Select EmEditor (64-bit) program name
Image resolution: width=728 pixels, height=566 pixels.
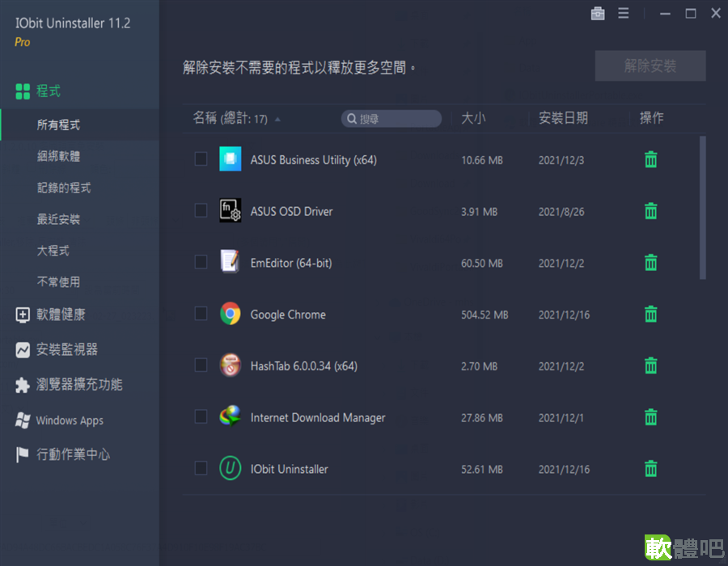tap(291, 263)
